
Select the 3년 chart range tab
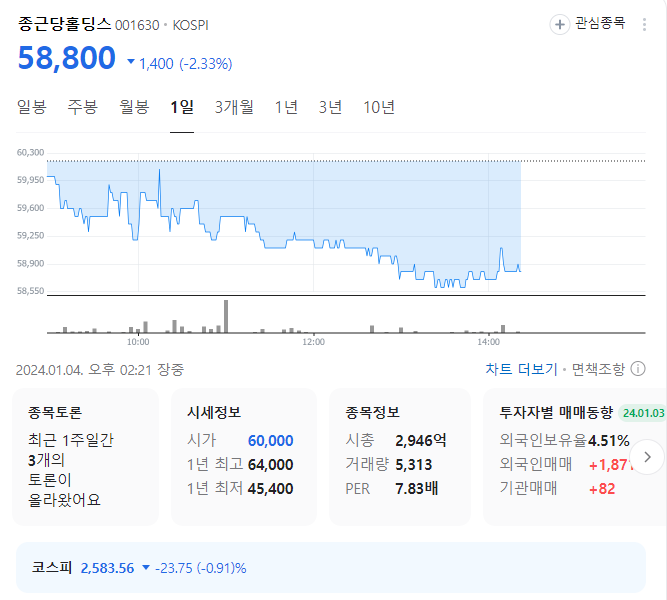(x=330, y=107)
